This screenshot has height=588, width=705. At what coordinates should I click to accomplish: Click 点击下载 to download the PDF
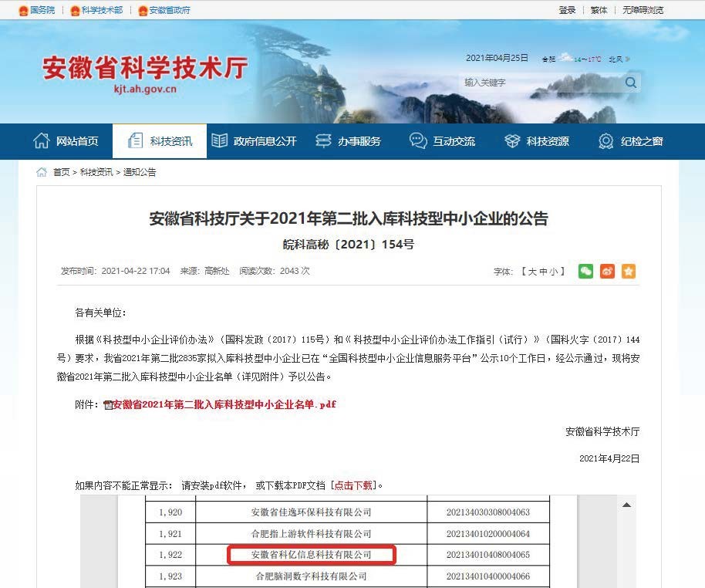[354, 485]
